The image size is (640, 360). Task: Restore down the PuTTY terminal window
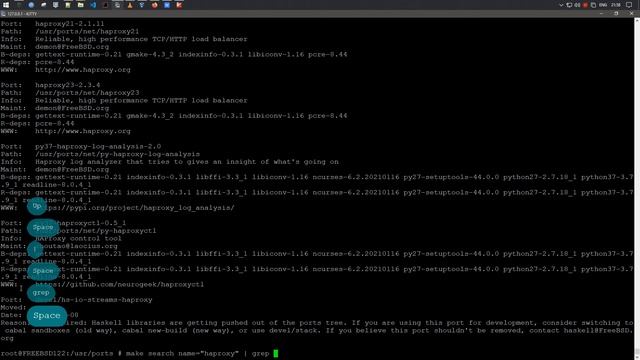tap(616, 13)
